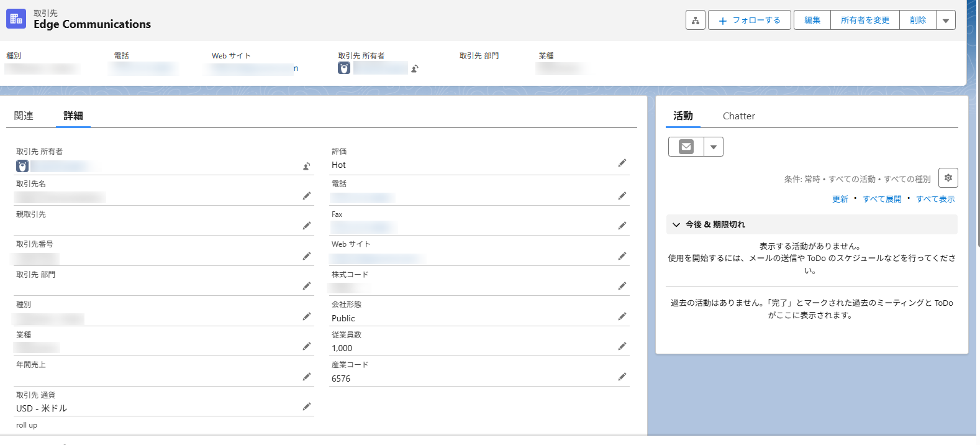Screen dimensions: 980x445
Task: Click the 所有者を変更 button
Action: (x=865, y=20)
